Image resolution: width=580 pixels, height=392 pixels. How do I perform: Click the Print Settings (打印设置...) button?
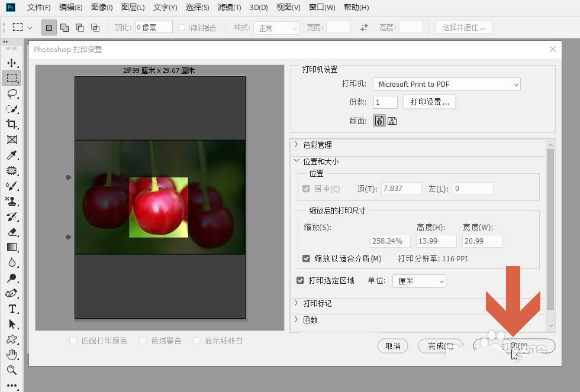429,102
